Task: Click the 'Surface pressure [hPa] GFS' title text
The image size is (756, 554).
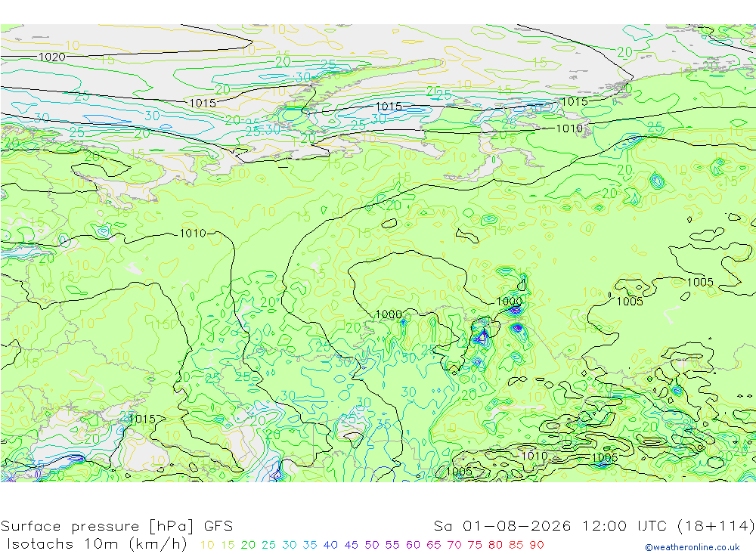Action: [116, 526]
